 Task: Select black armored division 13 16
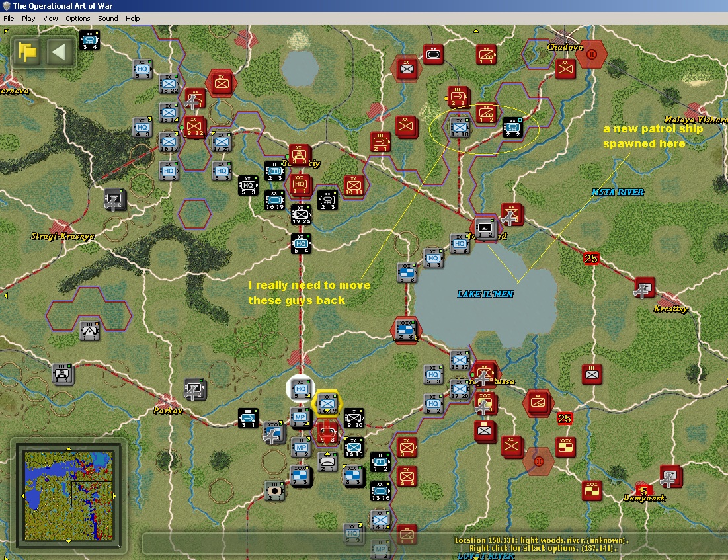(x=380, y=491)
